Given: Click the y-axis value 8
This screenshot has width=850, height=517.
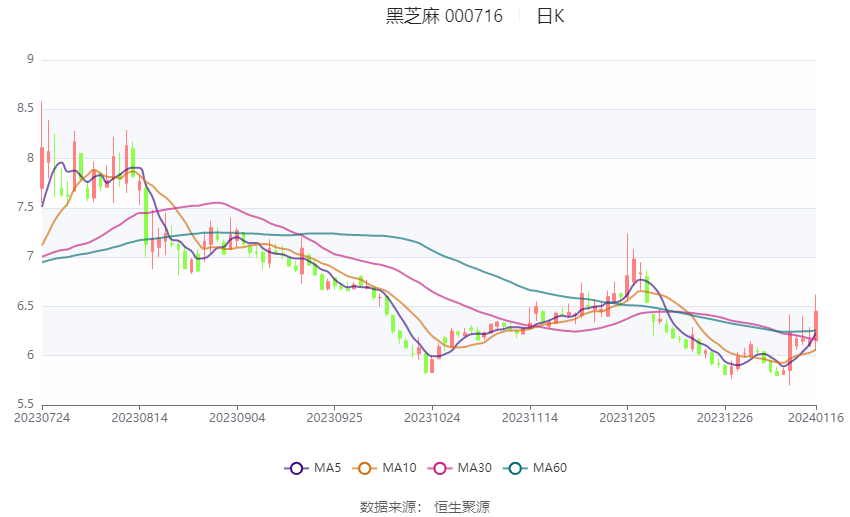Looking at the screenshot, I should point(30,158).
